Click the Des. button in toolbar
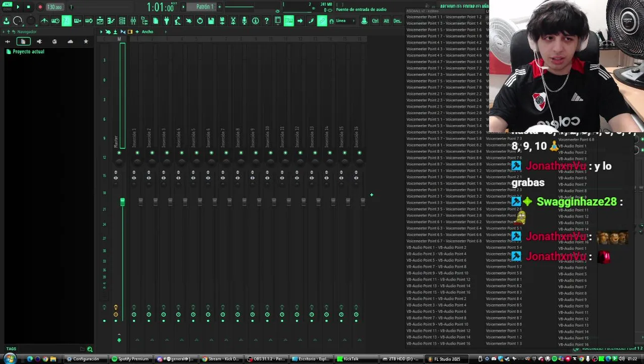Screen dimensions: 644x364 [x=397, y=21]
